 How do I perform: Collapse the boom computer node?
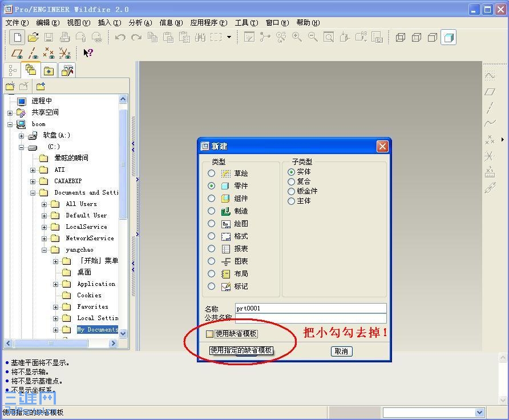point(10,124)
